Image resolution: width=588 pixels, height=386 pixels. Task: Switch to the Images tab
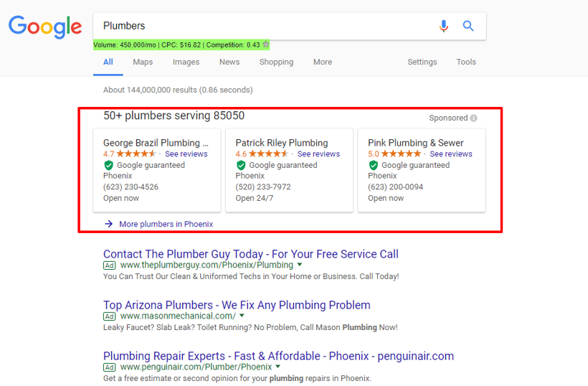(x=186, y=62)
